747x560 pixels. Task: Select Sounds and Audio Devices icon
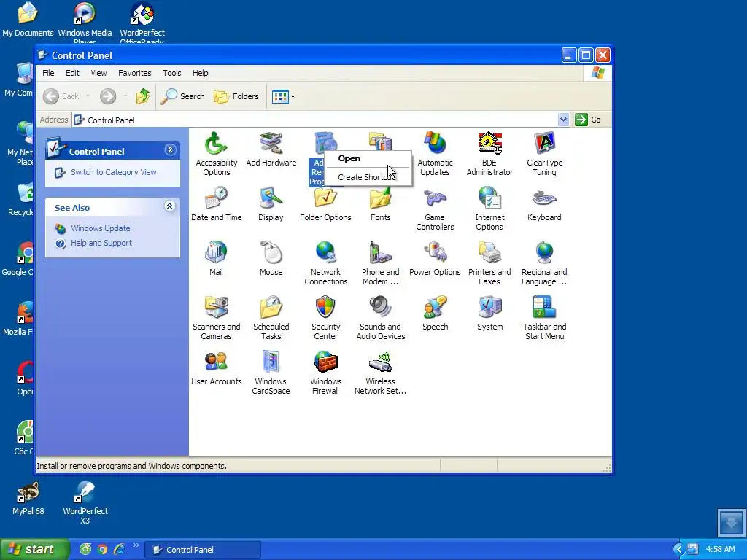tap(381, 318)
